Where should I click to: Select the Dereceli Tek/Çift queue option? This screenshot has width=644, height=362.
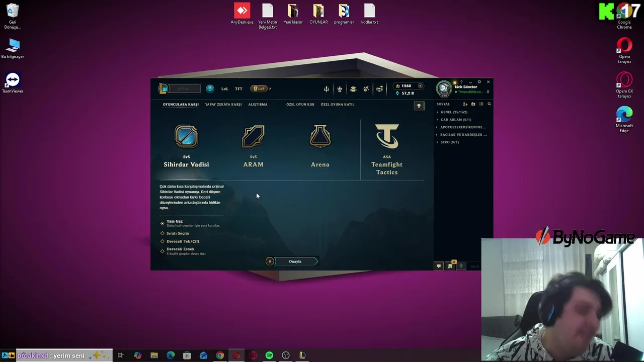[180, 241]
